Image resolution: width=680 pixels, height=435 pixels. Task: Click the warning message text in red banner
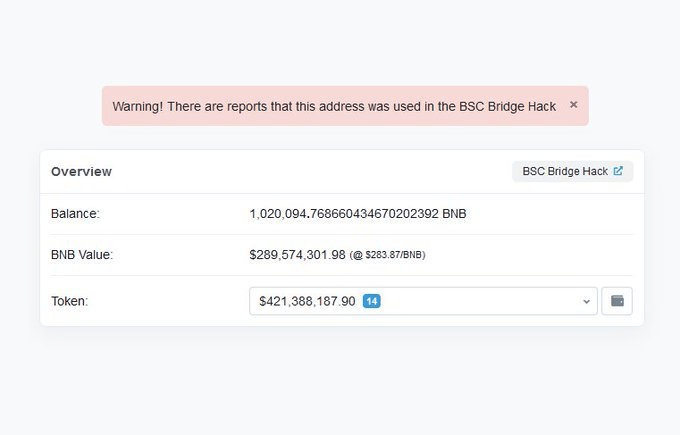point(334,107)
